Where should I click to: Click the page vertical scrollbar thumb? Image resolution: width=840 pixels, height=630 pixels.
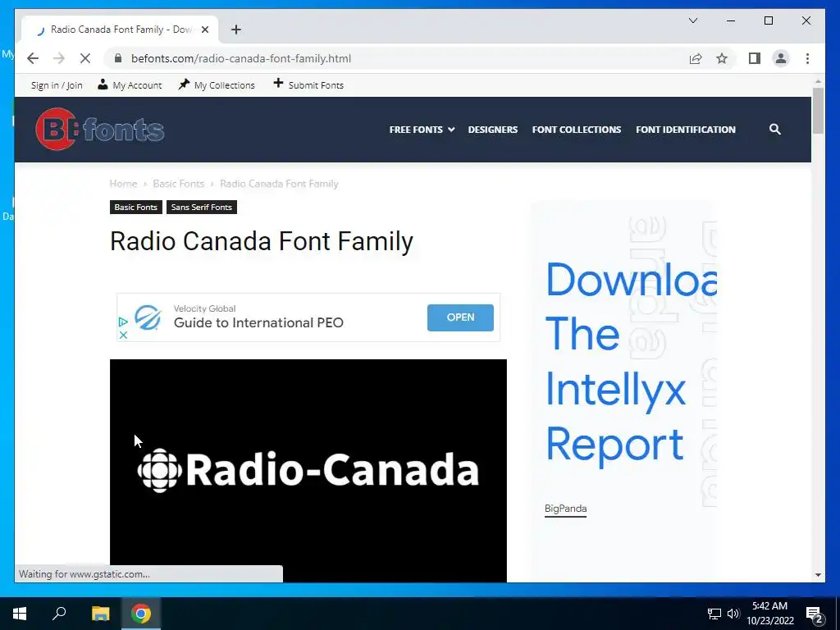pos(818,111)
